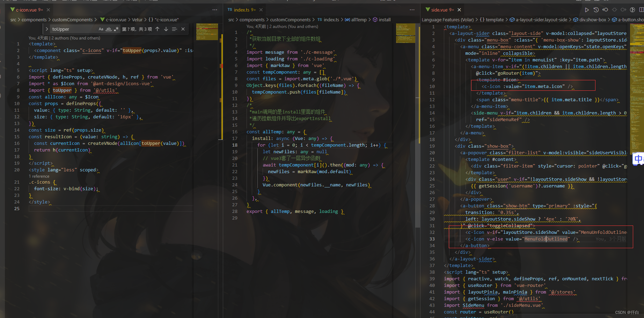Screen dimensions: 644x318
Task: Click the greyed next change arrow icon
Action: tap(623, 10)
